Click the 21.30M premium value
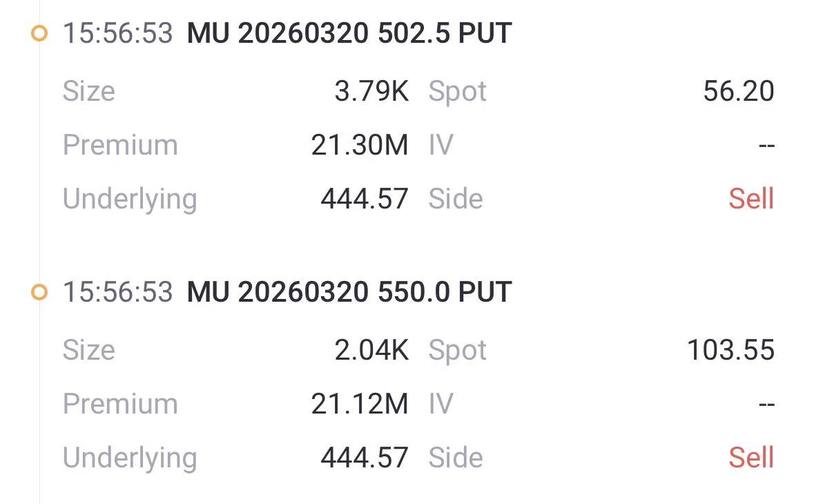Viewport: 814px width, 504px height. point(360,145)
